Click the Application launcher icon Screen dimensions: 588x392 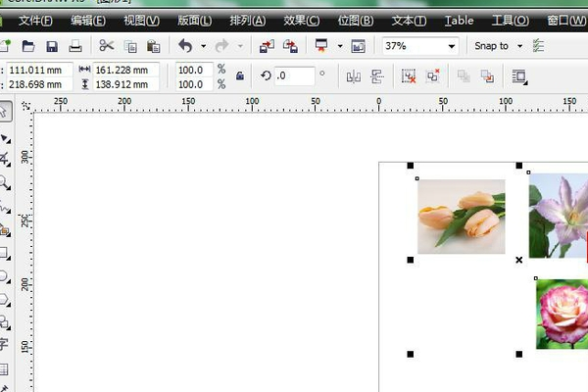pos(321,46)
